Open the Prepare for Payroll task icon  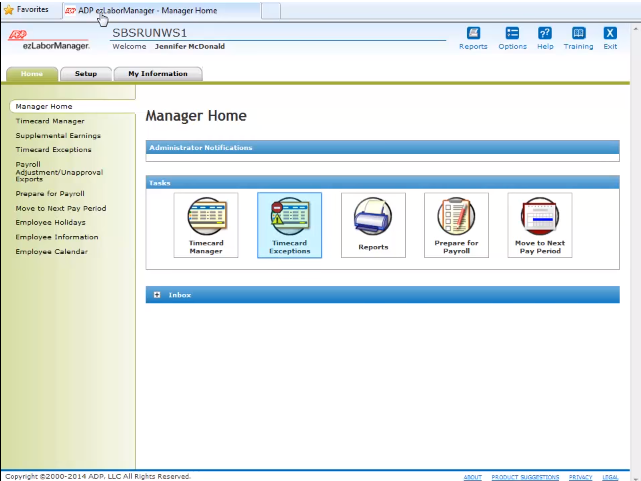tap(456, 224)
